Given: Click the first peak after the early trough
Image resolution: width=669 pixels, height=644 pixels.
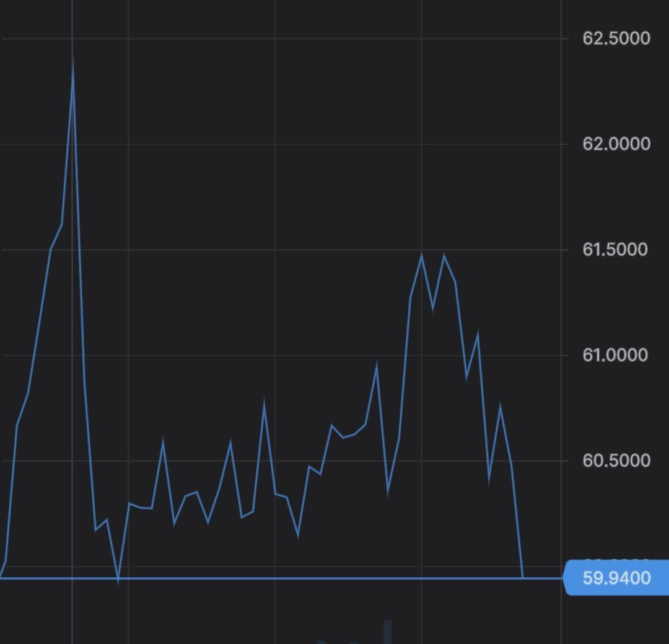Looking at the screenshot, I should pyautogui.click(x=163, y=441).
